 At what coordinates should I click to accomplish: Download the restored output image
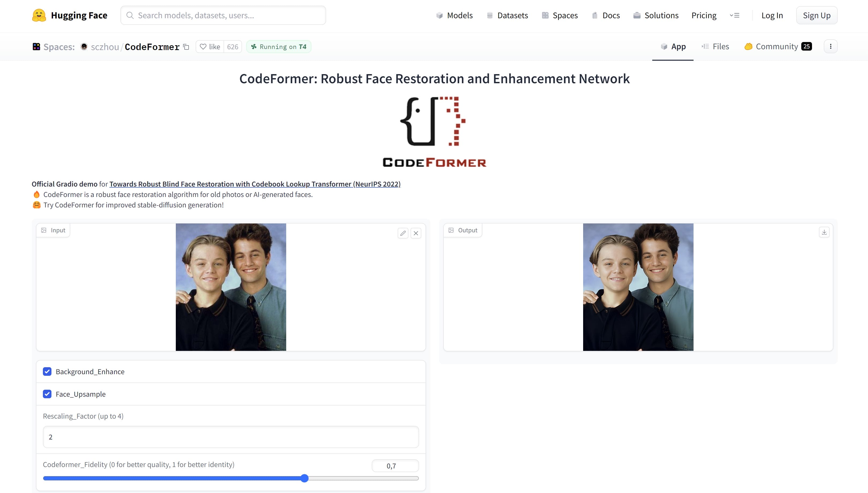click(824, 232)
